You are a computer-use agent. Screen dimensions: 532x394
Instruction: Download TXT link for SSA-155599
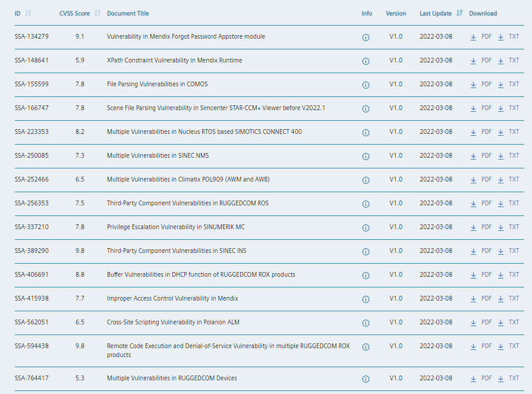tap(514, 84)
